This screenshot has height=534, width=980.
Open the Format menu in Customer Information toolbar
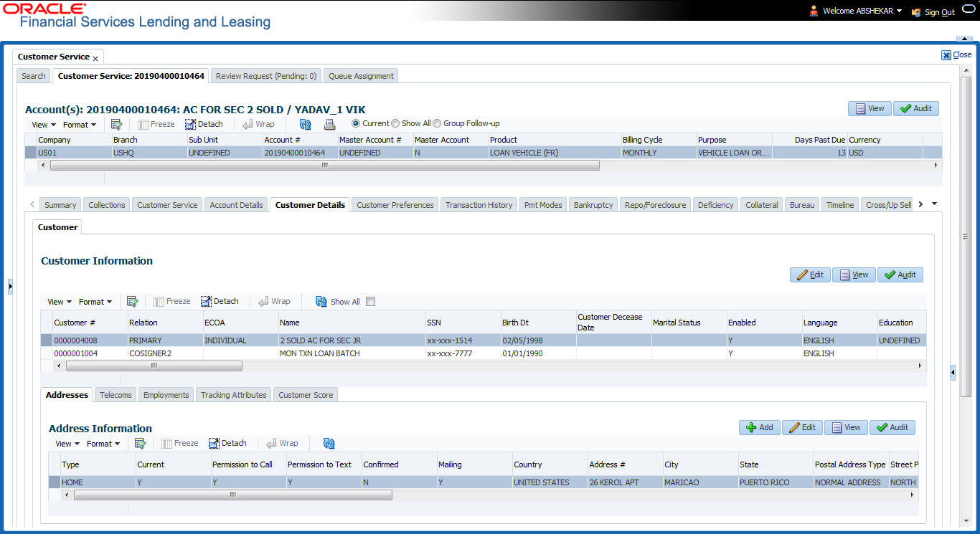pyautogui.click(x=95, y=302)
